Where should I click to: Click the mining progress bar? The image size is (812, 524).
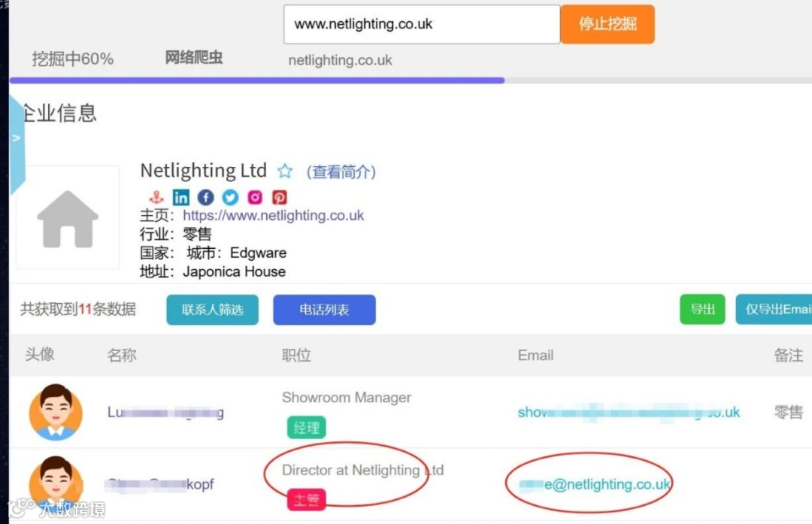click(411, 80)
